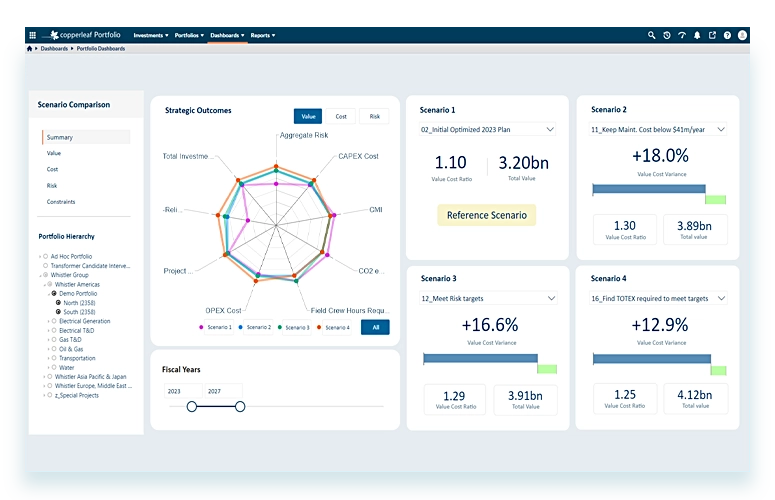Switch to the Cost tab in Strategic Outcomes
Screen dimensions: 775x500
(341, 116)
